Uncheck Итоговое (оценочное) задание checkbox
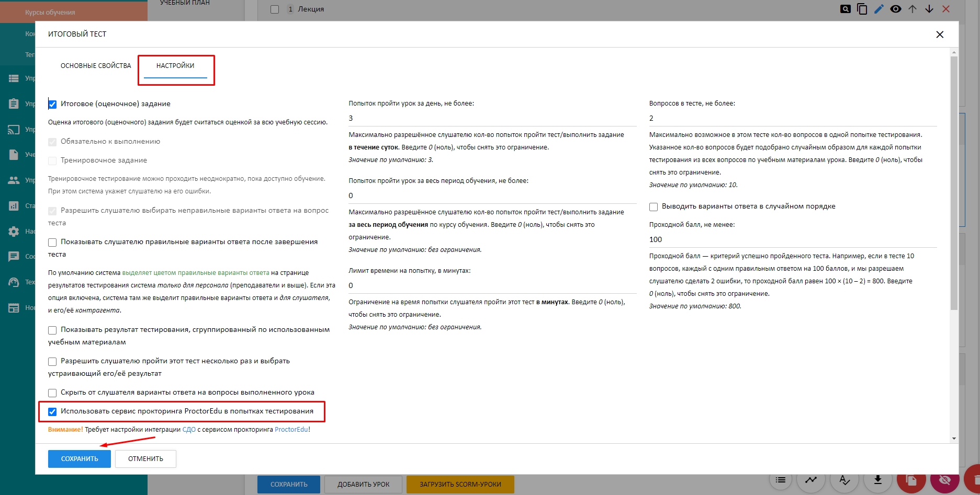 [x=52, y=104]
